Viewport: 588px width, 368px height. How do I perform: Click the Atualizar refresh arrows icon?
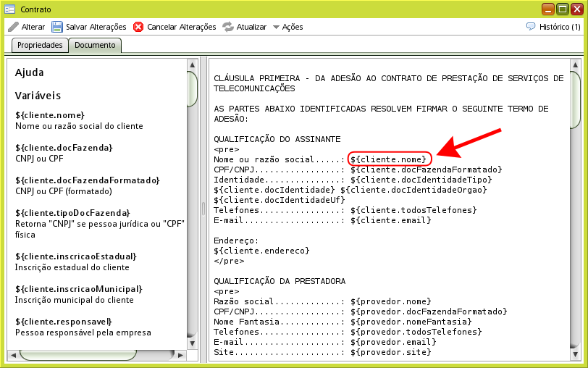[x=228, y=27]
